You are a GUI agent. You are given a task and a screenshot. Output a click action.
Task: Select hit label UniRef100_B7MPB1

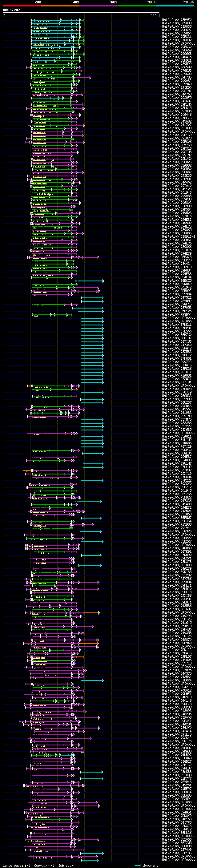point(177,328)
